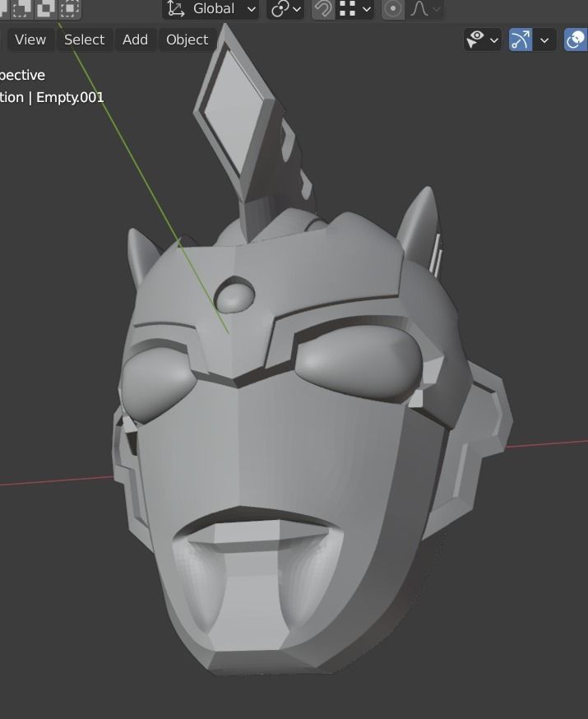Toggle the viewport overlays button
588x719 pixels.
tap(576, 39)
